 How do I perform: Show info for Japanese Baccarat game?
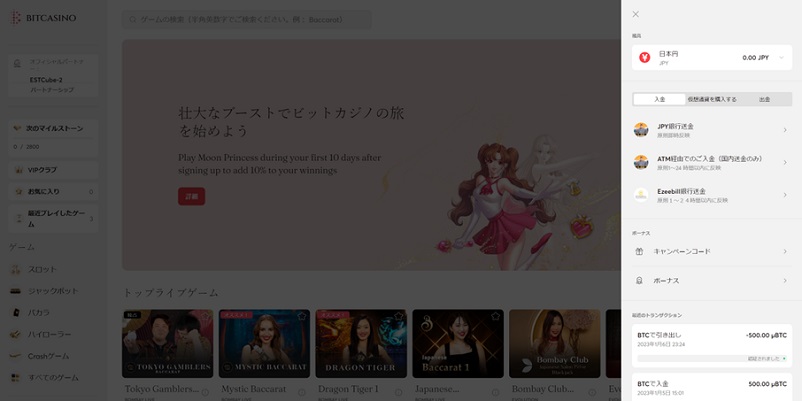[495, 392]
